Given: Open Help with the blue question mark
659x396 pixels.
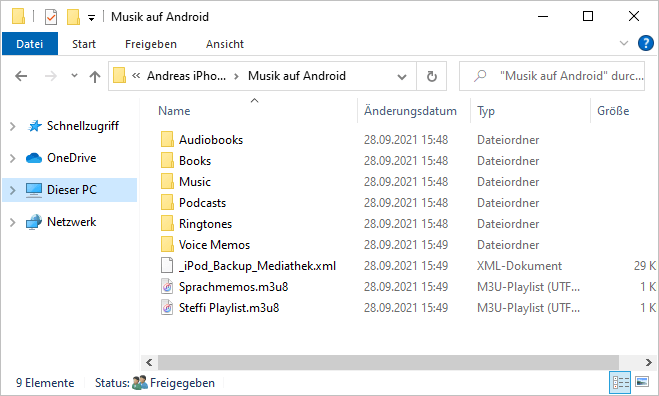Looking at the screenshot, I should coord(646,43).
